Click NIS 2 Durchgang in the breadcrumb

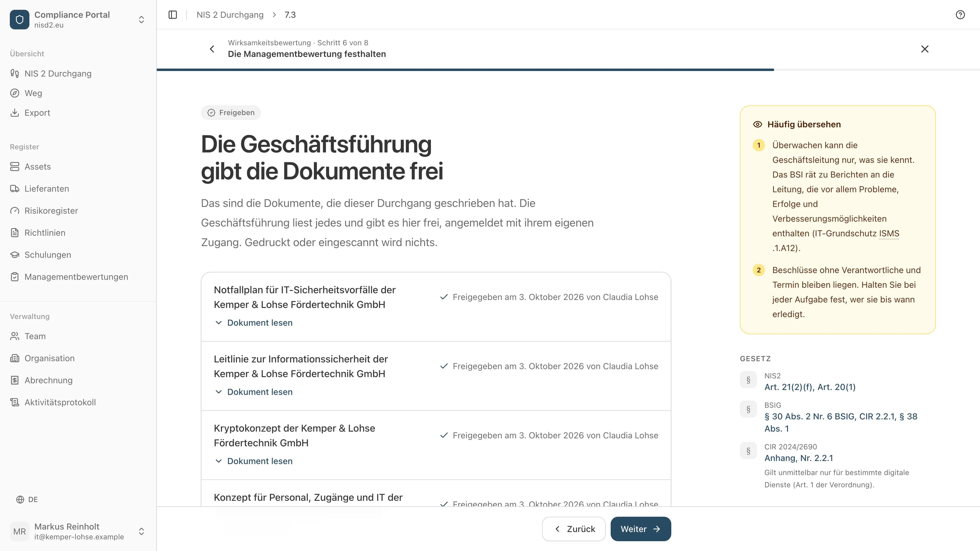pyautogui.click(x=230, y=14)
